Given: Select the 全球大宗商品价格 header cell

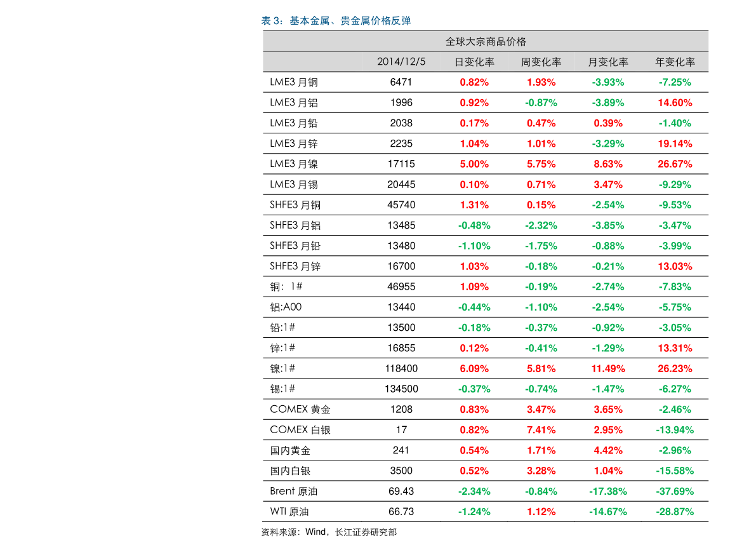Looking at the screenshot, I should [x=486, y=41].
